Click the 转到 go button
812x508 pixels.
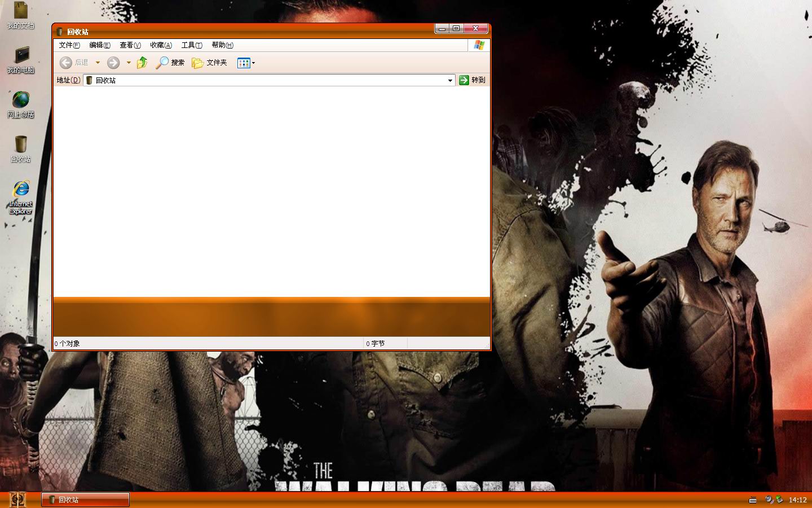tap(472, 80)
